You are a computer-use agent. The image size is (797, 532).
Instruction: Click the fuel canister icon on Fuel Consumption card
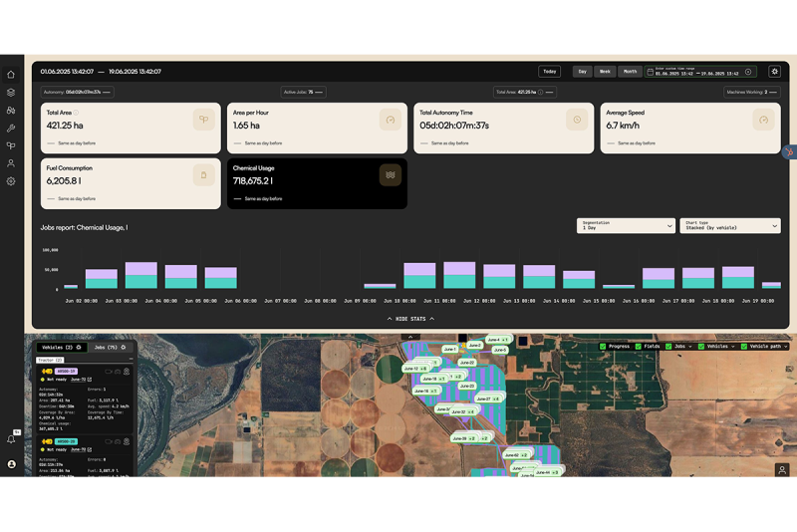click(x=204, y=175)
